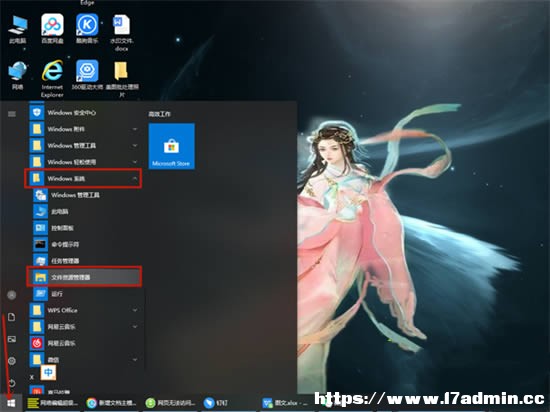The image size is (550, 412).
Task: Select the docx file on the desktop
Action: pyautogui.click(x=121, y=33)
